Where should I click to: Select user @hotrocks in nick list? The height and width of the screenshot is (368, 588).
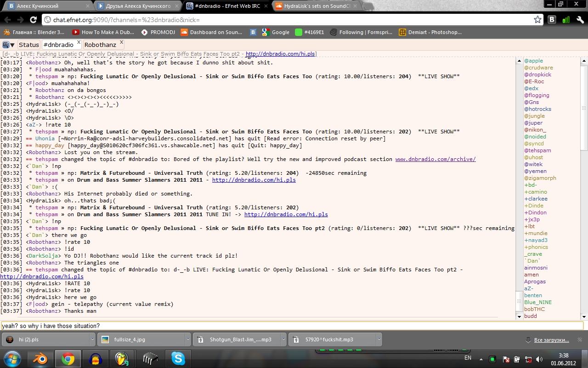(x=538, y=109)
